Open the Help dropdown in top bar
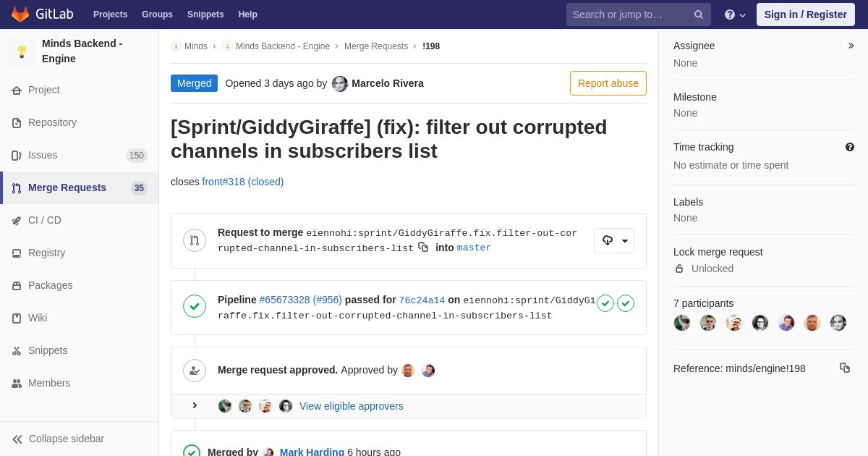868x456 pixels. (x=735, y=14)
